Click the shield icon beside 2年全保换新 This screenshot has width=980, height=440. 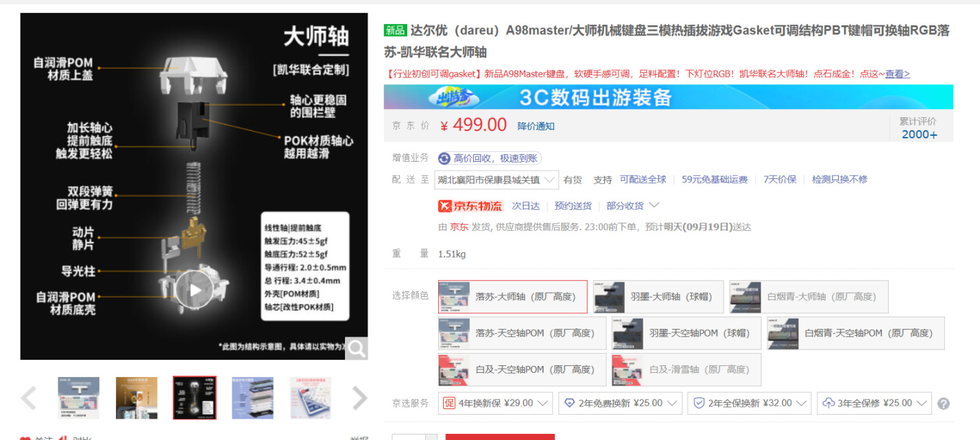699,403
